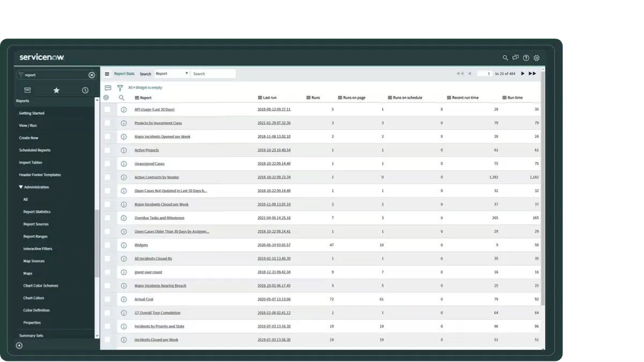Open the help question mark icon
This screenshot has height=362, width=644.
tap(526, 58)
